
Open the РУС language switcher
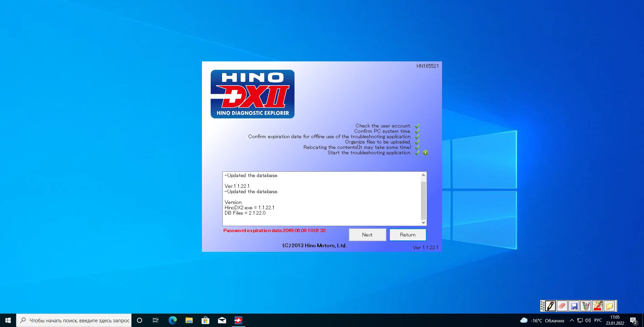coord(598,320)
